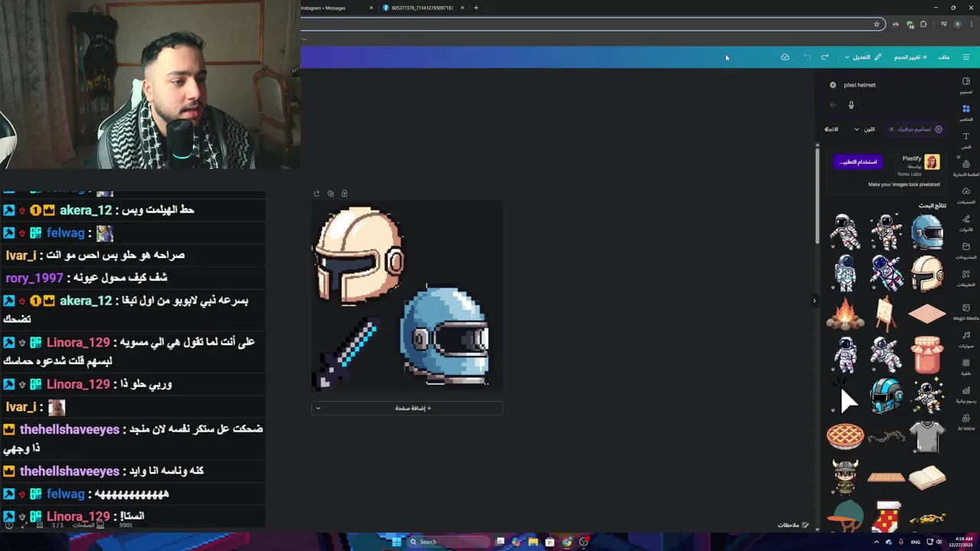Bookmark the page with the star icon

point(877,24)
